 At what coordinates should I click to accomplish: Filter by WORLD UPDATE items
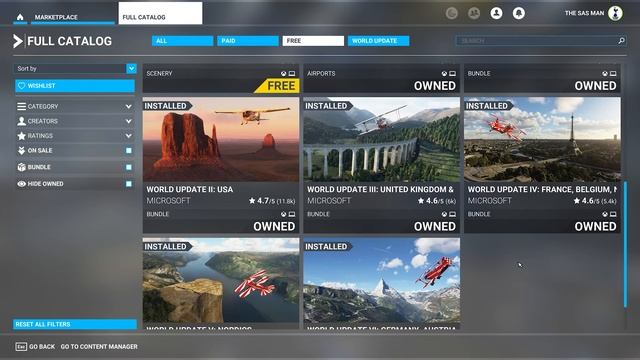click(378, 41)
